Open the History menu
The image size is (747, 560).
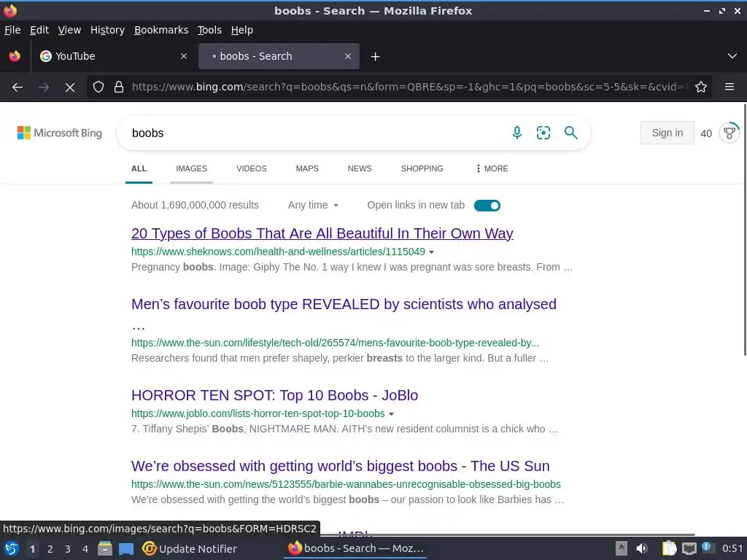108,30
